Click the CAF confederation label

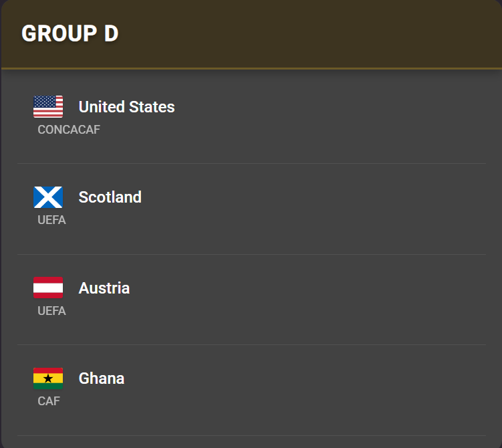[x=48, y=401]
